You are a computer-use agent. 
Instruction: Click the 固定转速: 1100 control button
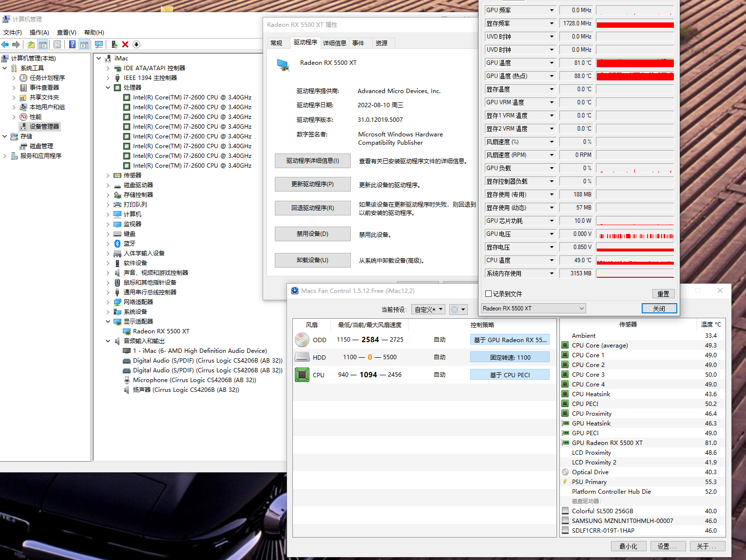click(510, 357)
